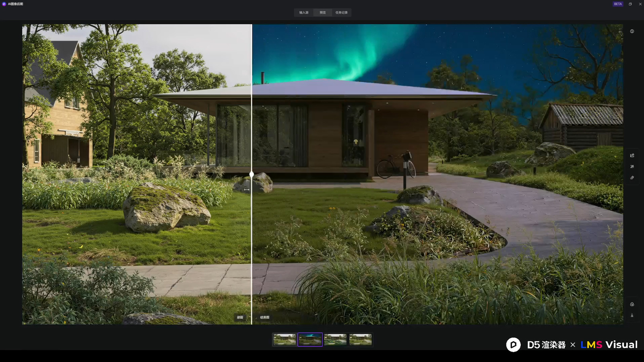Restore the window using title bar button

[x=630, y=4]
